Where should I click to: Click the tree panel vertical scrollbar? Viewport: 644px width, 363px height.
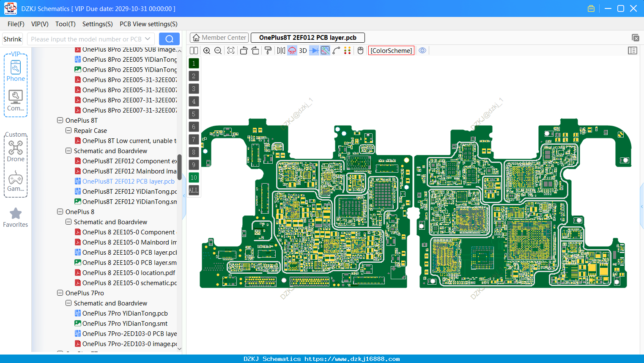tap(179, 167)
